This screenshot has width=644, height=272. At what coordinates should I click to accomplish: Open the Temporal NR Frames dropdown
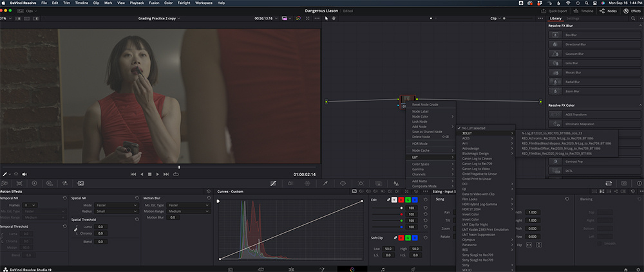[x=30, y=204]
